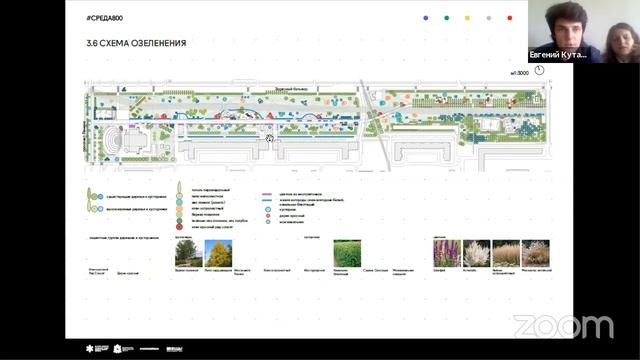Screen dimensions: 640x360
Task: Click the teal line hedge legend symbol
Action: (267, 200)
